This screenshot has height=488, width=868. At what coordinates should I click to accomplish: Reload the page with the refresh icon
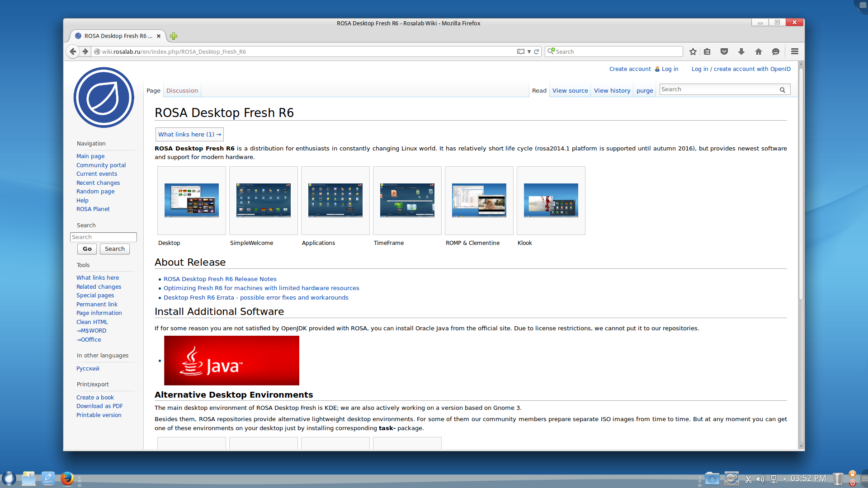point(537,52)
